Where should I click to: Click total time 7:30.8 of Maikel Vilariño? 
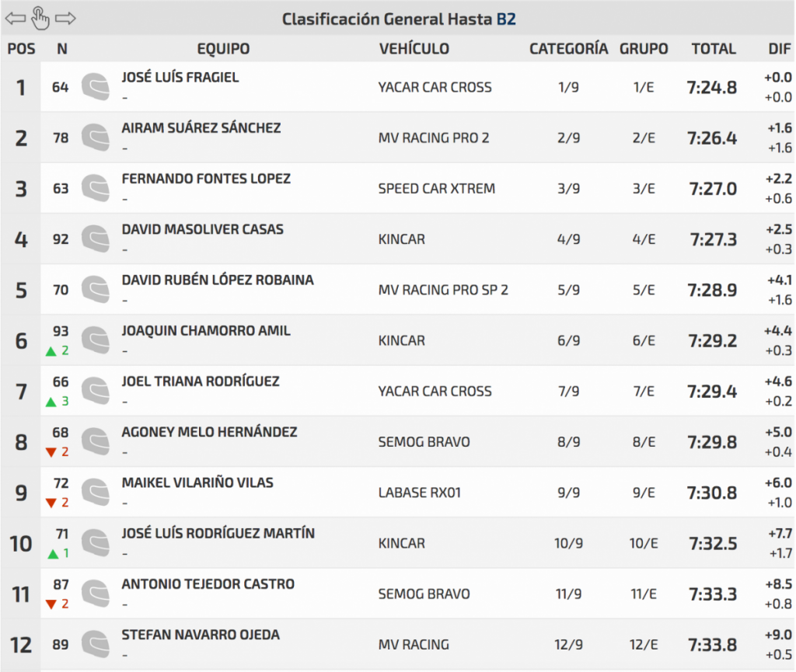(x=712, y=493)
